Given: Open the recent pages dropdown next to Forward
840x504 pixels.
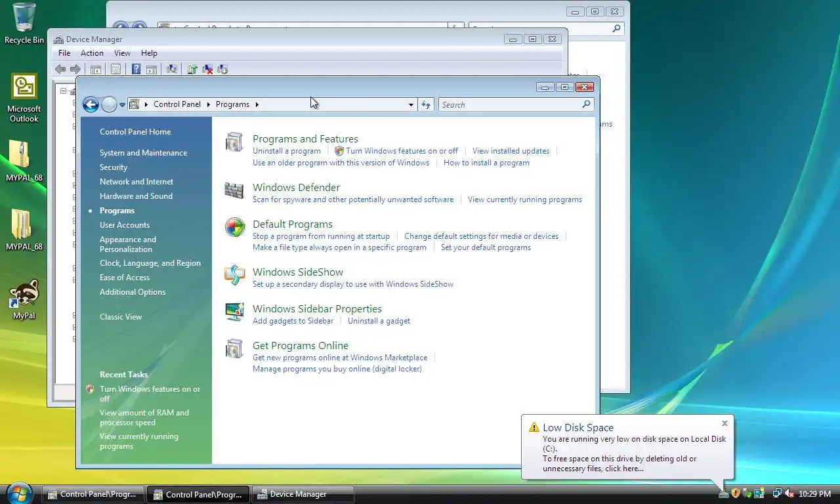Looking at the screenshot, I should [122, 105].
